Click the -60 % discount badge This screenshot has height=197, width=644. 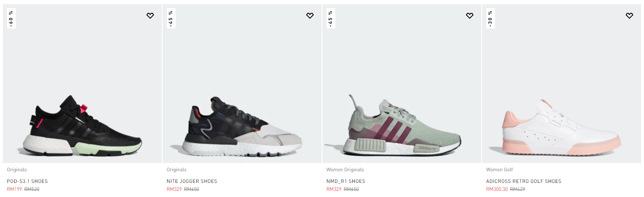11,19
